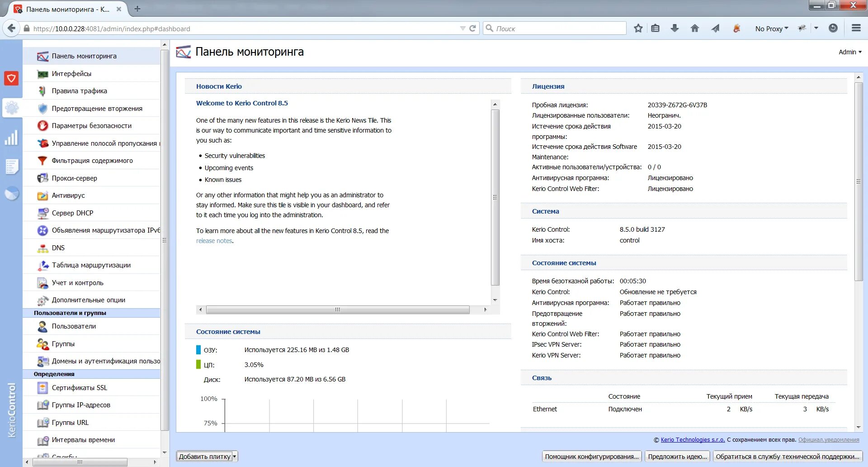Viewport: 868px width, 467px height.
Task: Click the blue ОЗУ legend swatch
Action: click(198, 350)
